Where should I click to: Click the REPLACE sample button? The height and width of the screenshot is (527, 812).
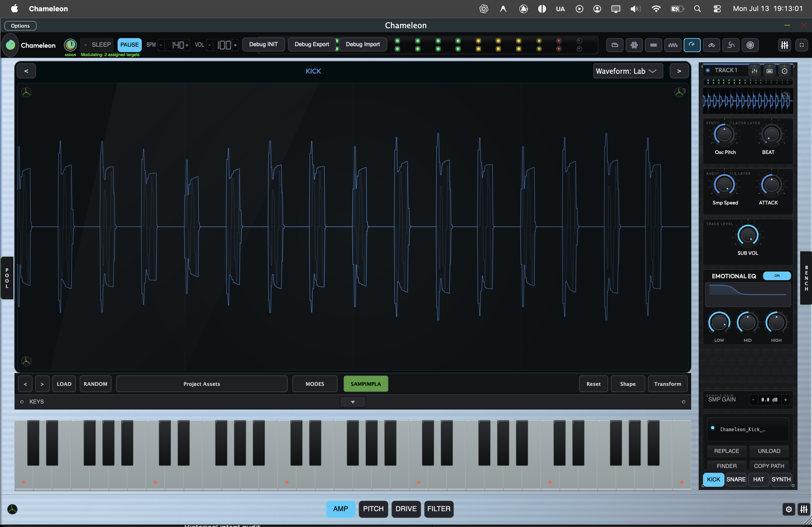tap(727, 451)
